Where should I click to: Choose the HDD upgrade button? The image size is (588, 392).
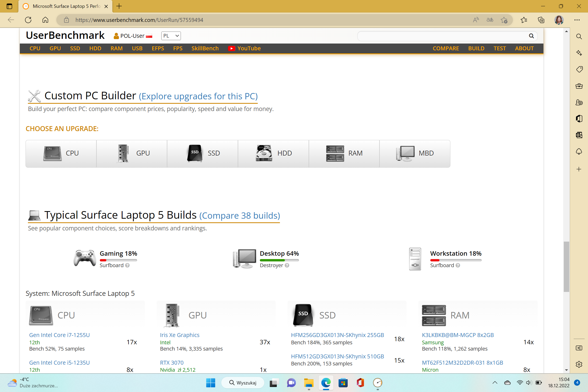273,154
